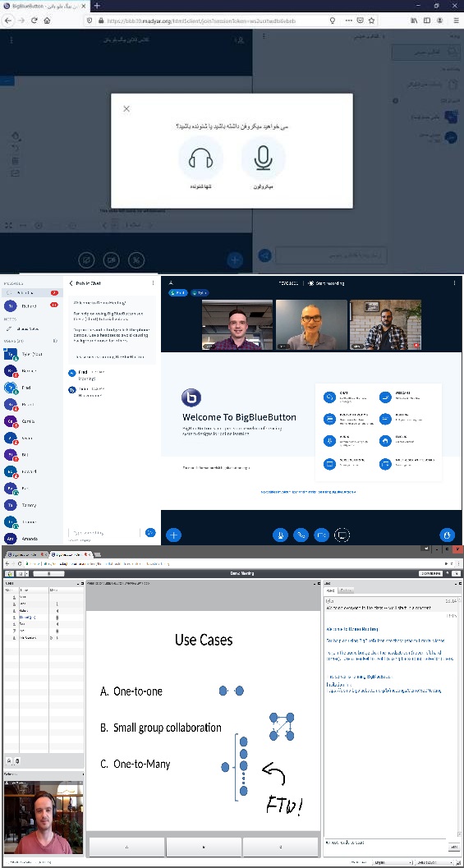Image resolution: width=464 pixels, height=868 pixels.
Task: Collapse Public Chat with the back chevron
Action: 71,283
